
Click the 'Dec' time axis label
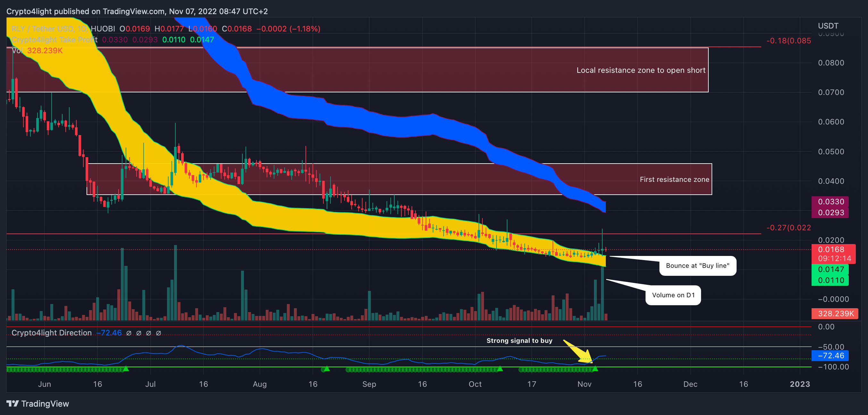click(690, 384)
